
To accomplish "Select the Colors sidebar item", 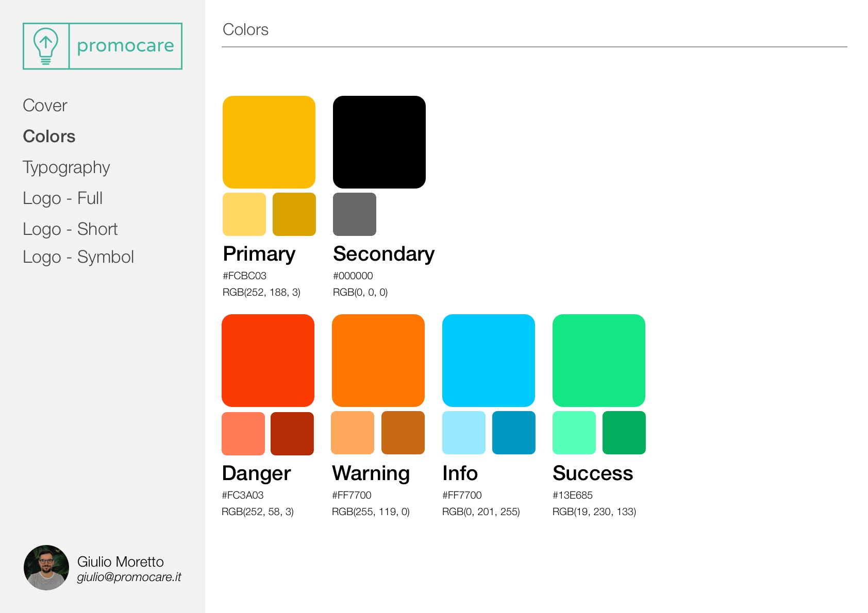I will [49, 137].
